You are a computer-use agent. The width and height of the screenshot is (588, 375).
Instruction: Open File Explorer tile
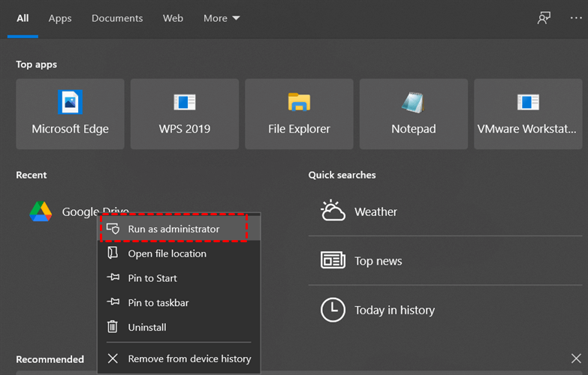click(x=299, y=114)
